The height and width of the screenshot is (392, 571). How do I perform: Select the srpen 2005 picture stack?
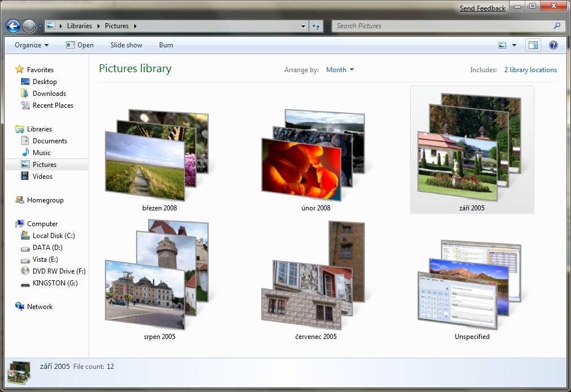[x=160, y=280]
